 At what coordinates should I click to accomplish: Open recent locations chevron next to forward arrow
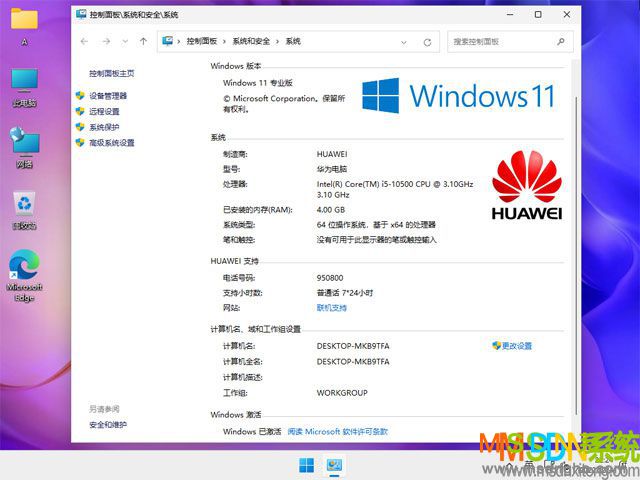125,42
